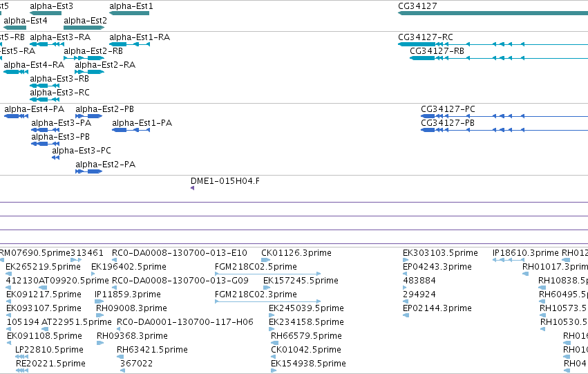The width and height of the screenshot is (588, 374).
Task: Select the CG34127 gene bar
Action: [x=493, y=13]
